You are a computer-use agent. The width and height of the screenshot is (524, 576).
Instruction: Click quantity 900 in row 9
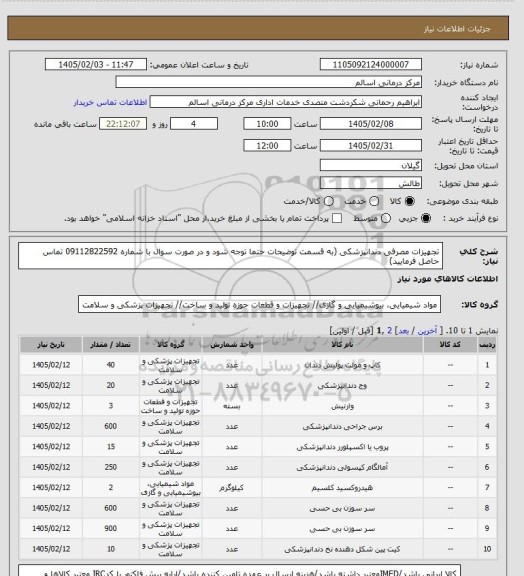tap(111, 528)
